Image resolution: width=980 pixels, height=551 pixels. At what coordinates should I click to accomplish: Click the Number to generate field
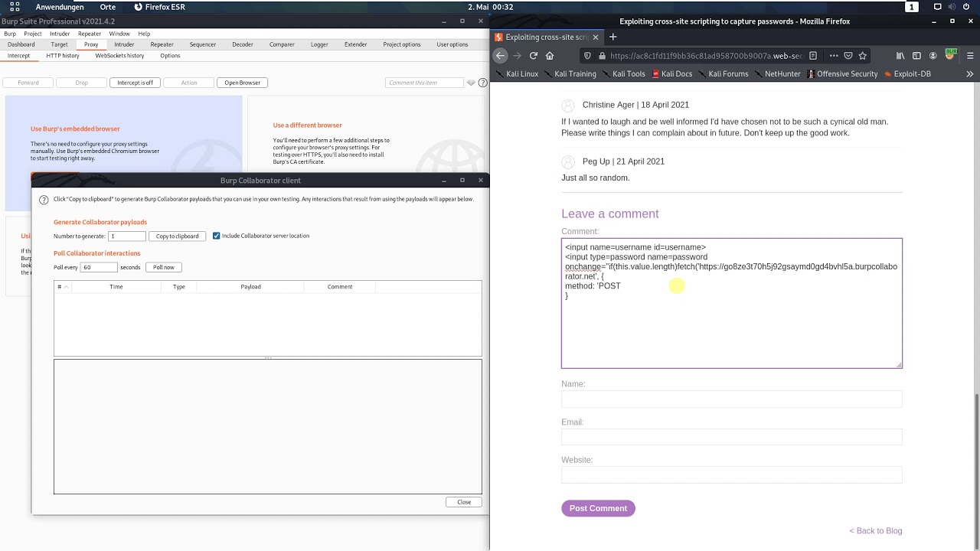click(127, 236)
